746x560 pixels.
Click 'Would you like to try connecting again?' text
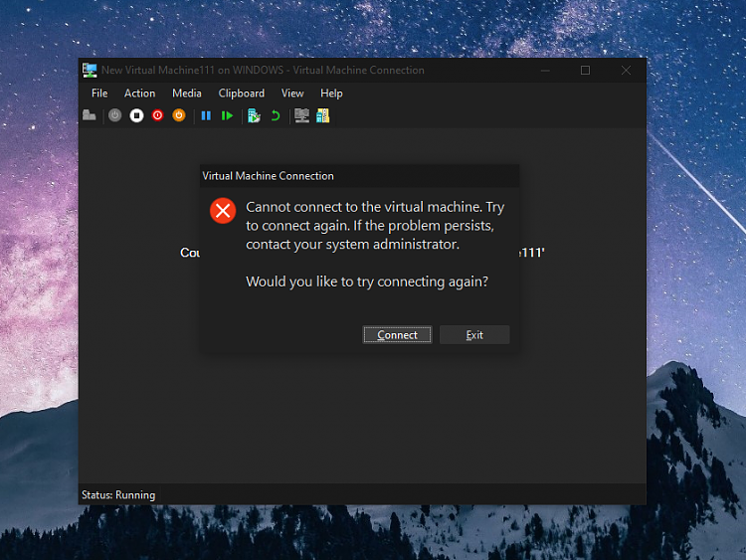(x=367, y=281)
